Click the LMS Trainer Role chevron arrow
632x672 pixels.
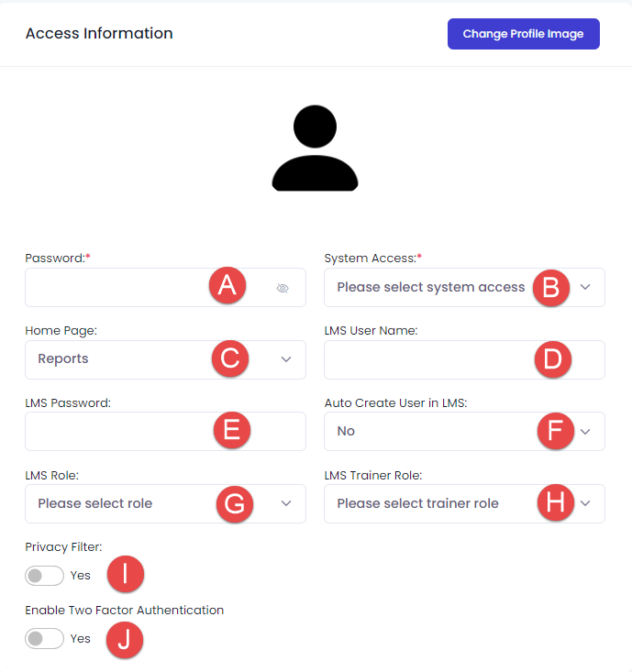point(586,503)
